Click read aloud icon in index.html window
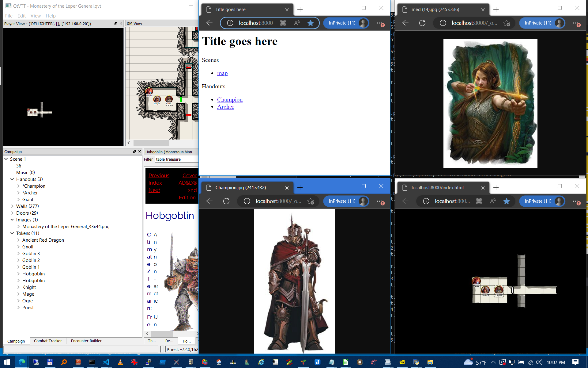The image size is (588, 368). click(x=492, y=201)
